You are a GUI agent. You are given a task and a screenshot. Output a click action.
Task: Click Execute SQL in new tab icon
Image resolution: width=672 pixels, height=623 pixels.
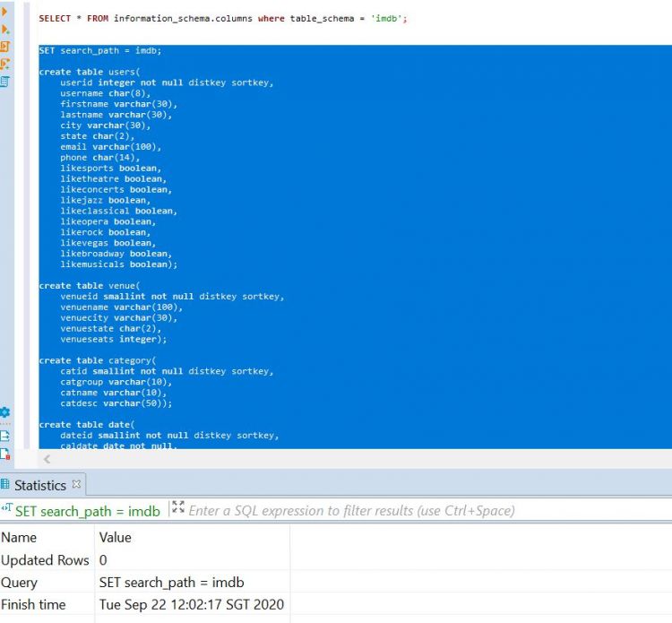4,29
